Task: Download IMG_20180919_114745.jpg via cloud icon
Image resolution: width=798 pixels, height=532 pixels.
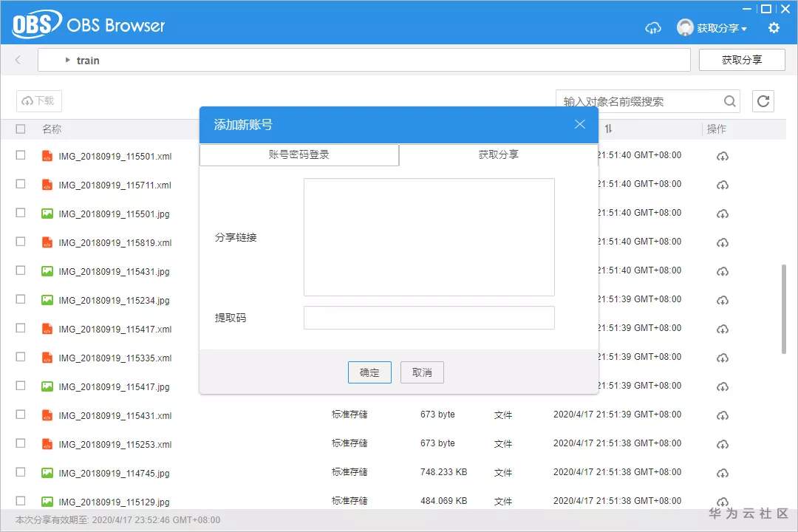Action: 723,474
